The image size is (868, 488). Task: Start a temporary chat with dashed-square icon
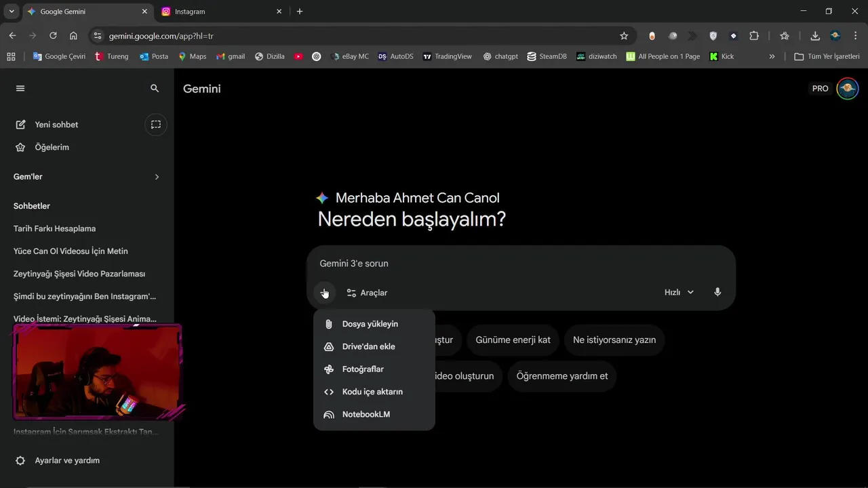(156, 125)
